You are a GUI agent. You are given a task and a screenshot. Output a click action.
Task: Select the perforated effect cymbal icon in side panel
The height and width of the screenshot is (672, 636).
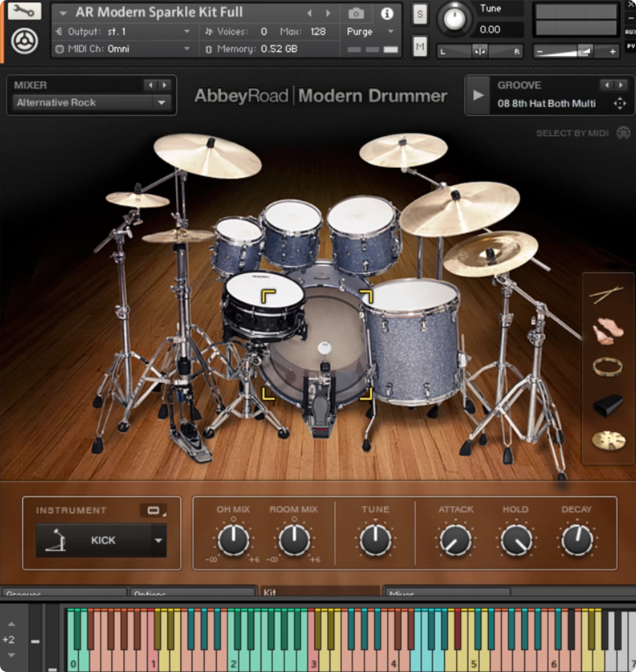pos(608,441)
